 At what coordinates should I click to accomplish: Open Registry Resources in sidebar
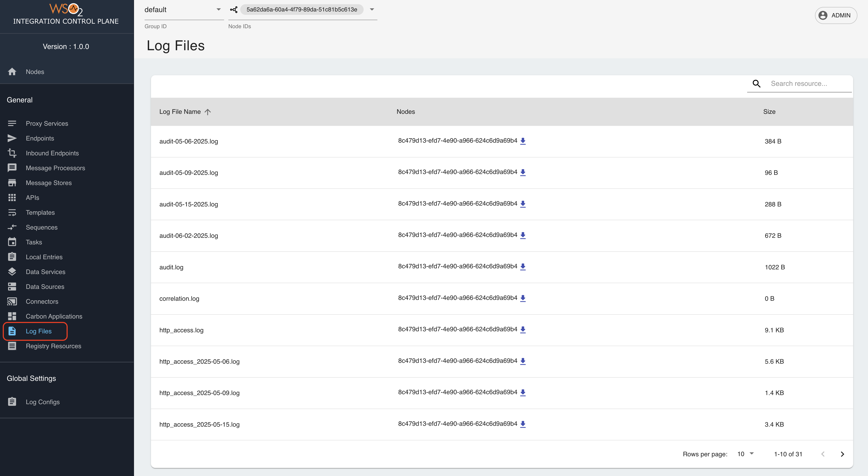click(x=53, y=346)
